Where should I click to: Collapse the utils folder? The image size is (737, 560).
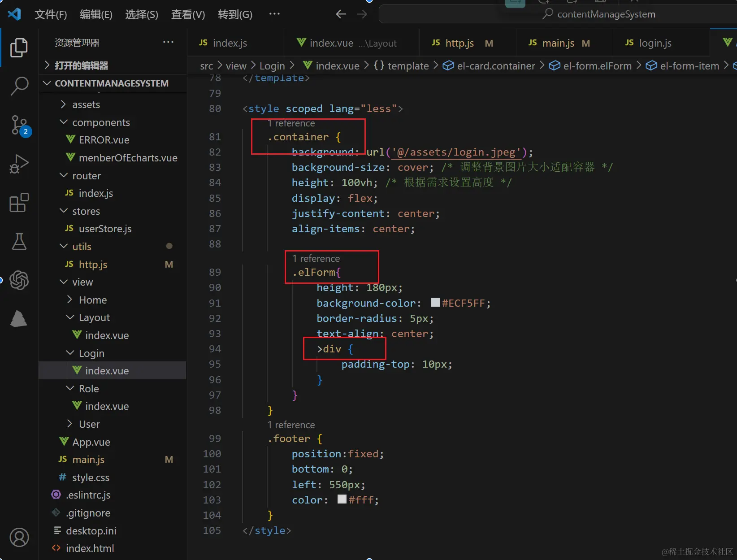[113, 247]
